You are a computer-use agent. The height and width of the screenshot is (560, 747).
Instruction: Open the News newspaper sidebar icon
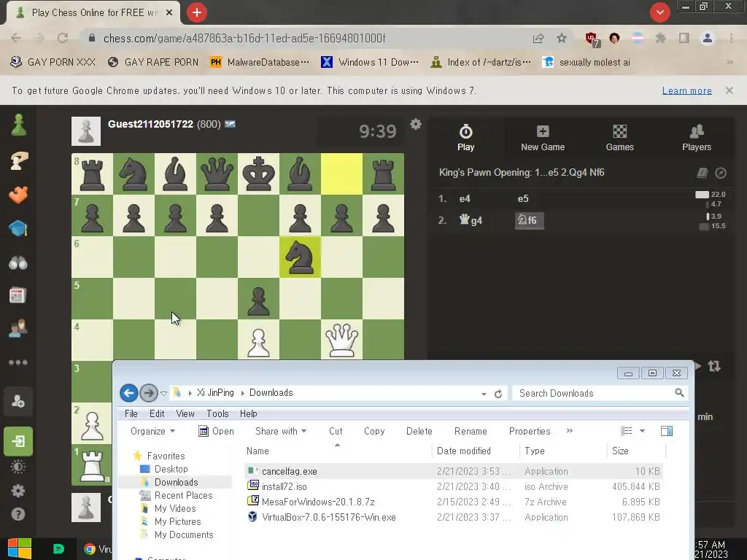tap(18, 295)
